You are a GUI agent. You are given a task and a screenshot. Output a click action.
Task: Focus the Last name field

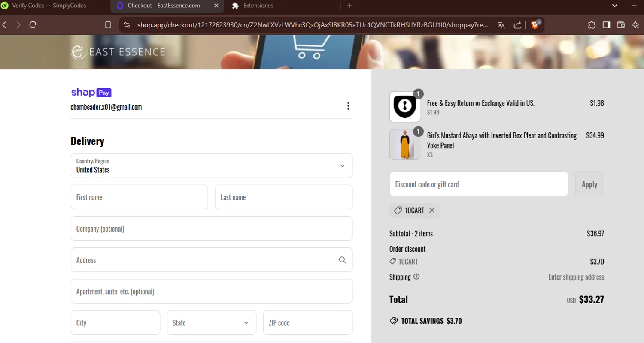[284, 197]
